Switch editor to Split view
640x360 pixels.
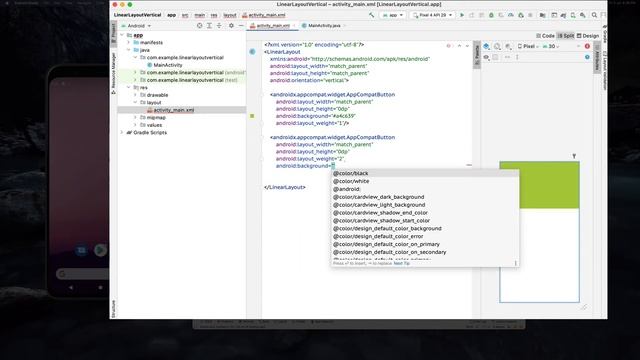566,36
